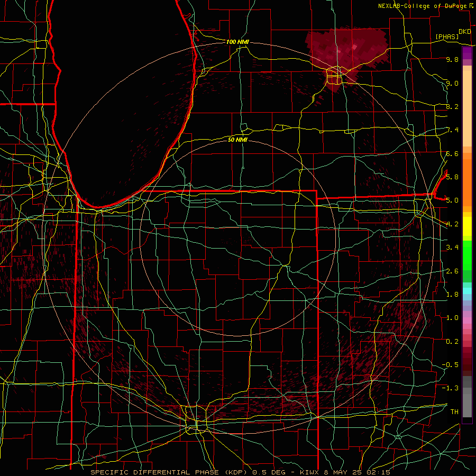Select the TH threshold label
The image size is (476, 476).
(x=454, y=411)
